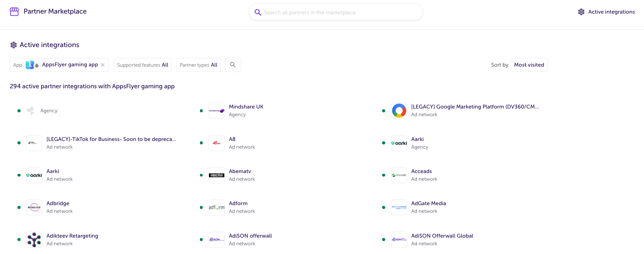Click the Aarki Ad network logo
Screen dimensions: 644x254
(34, 175)
